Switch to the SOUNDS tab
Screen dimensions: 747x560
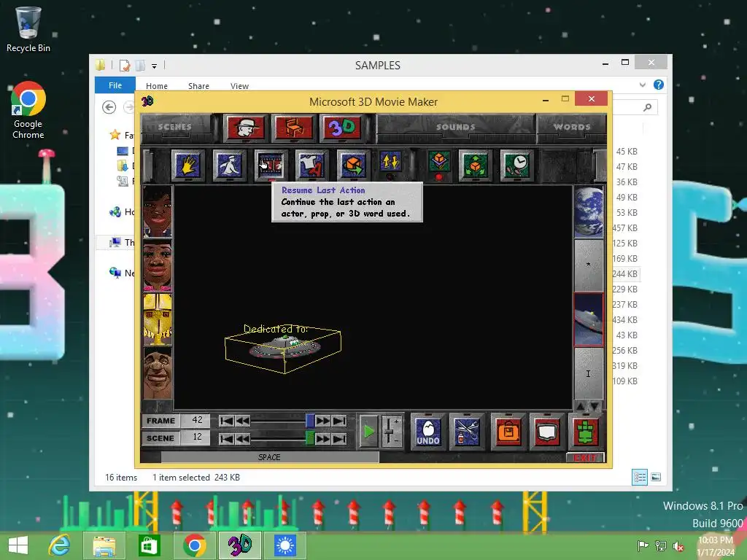click(x=455, y=127)
